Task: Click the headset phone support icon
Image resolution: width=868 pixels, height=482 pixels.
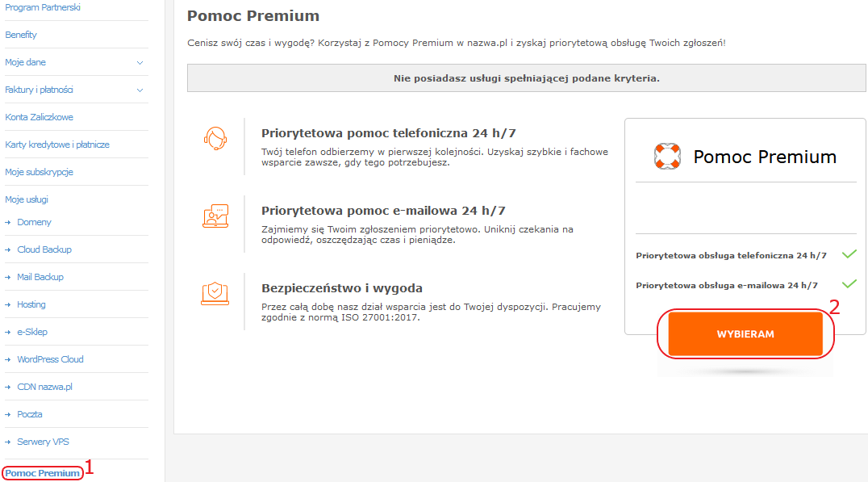Action: point(215,139)
